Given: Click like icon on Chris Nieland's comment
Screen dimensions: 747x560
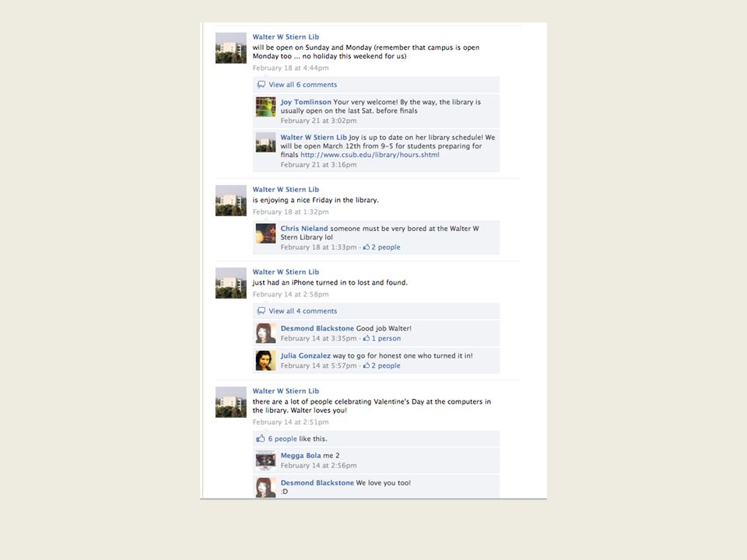Looking at the screenshot, I should [366, 247].
